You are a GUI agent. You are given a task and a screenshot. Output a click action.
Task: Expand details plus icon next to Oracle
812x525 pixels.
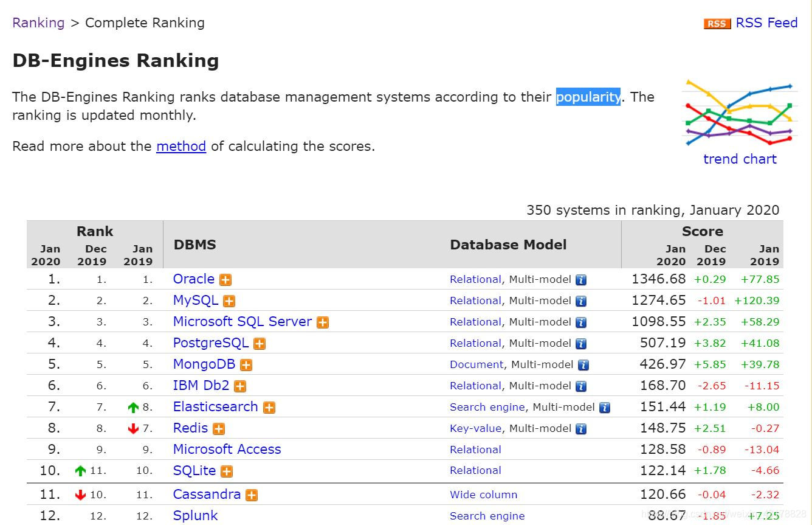(225, 280)
